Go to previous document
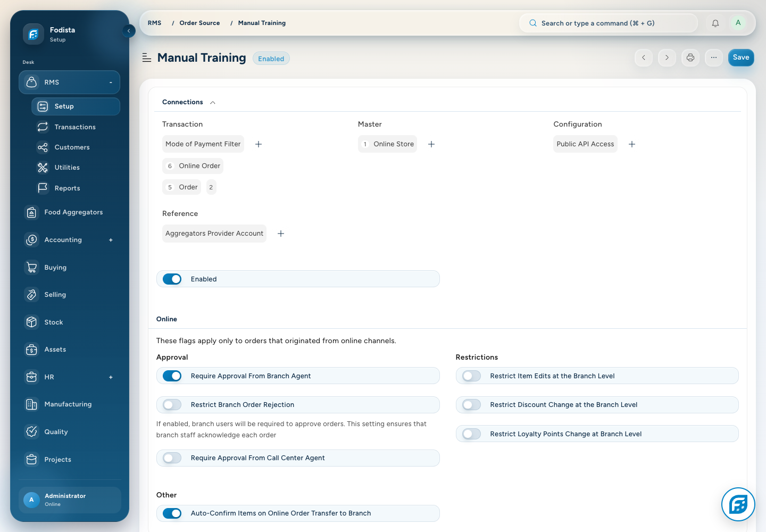 [644, 57]
